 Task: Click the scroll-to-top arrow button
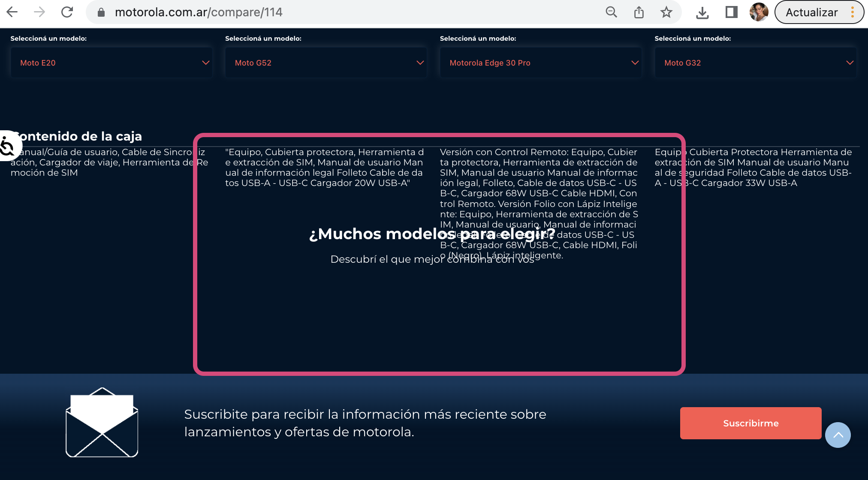(x=838, y=435)
